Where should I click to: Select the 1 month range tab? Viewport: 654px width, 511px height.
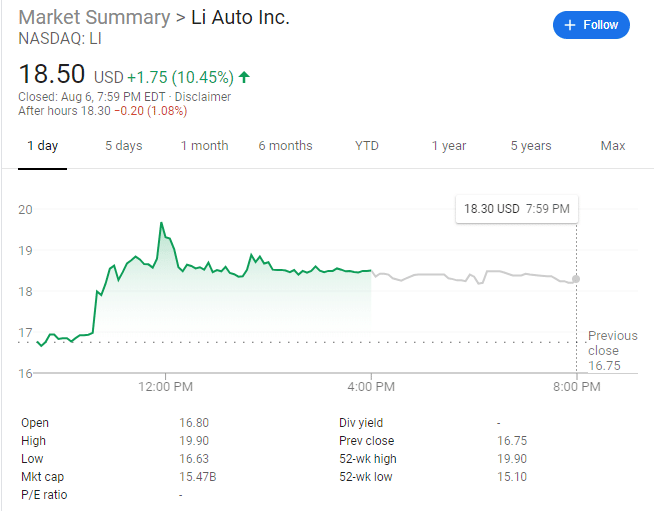(204, 146)
